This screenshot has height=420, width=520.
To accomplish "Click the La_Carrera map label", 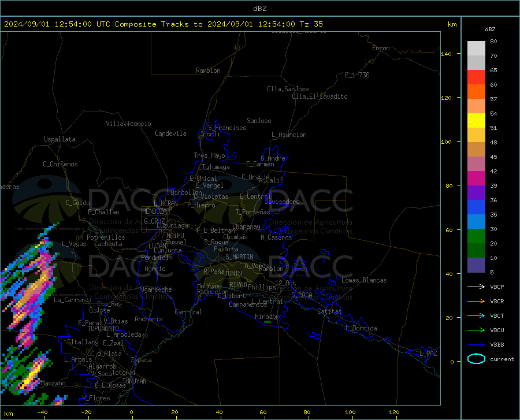I will [71, 300].
